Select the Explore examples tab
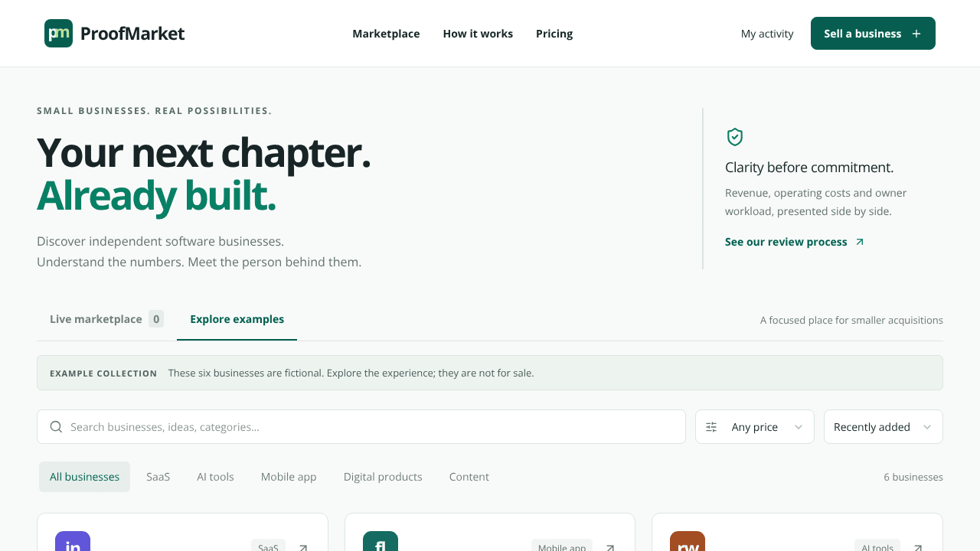980x551 pixels. (x=237, y=319)
